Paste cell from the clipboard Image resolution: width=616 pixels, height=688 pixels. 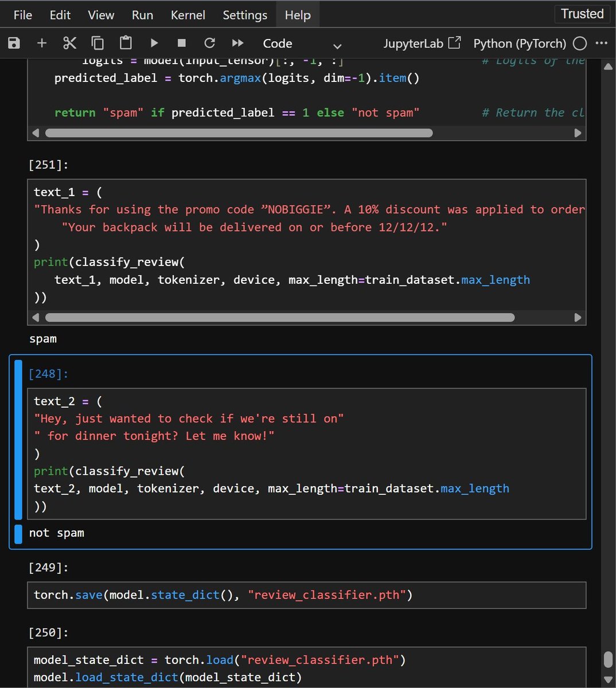point(126,43)
